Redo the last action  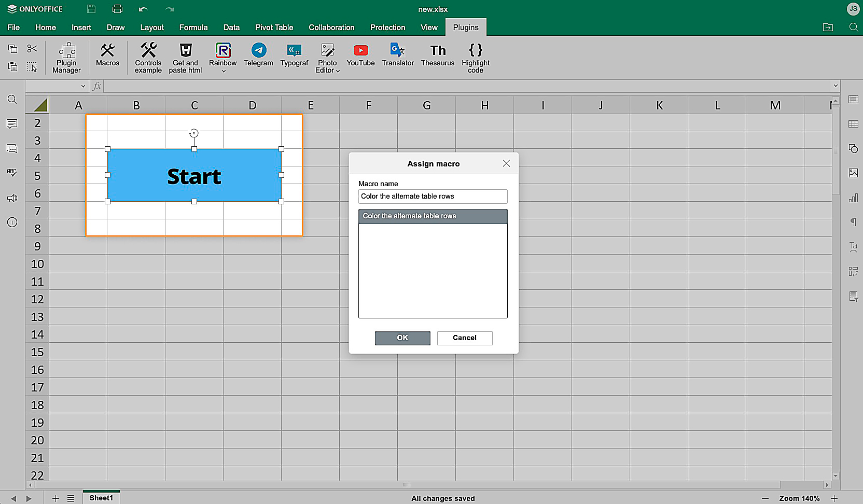click(169, 9)
